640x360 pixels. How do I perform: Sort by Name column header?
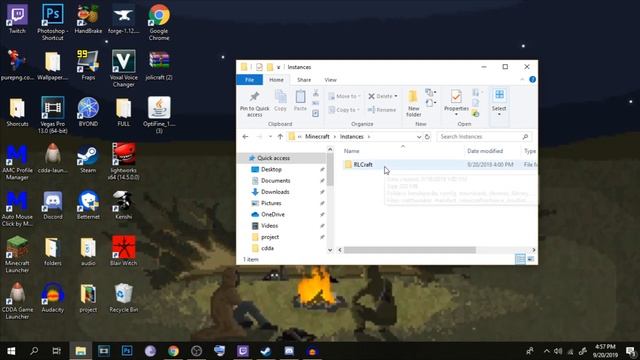point(351,151)
